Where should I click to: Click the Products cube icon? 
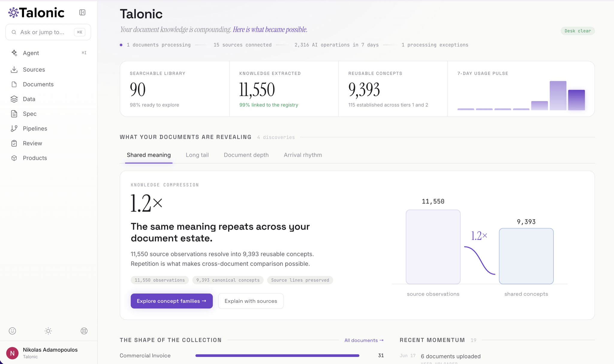14,158
